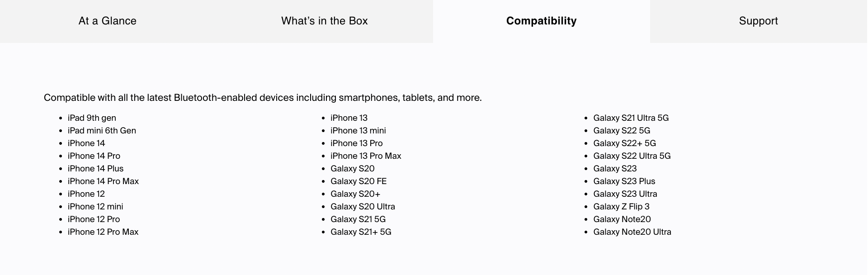Image resolution: width=868 pixels, height=275 pixels.
Task: Select Galaxy S22 Ultra 5G item
Action: pos(632,156)
